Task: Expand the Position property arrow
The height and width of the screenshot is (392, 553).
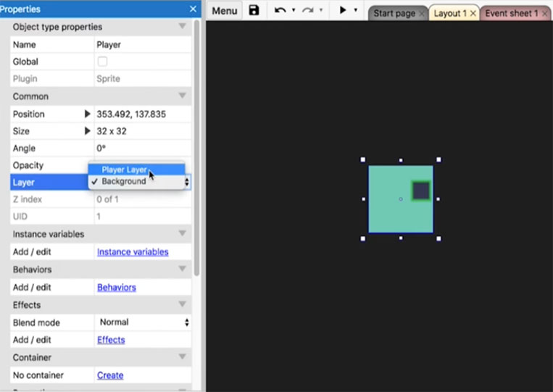Action: tap(88, 114)
